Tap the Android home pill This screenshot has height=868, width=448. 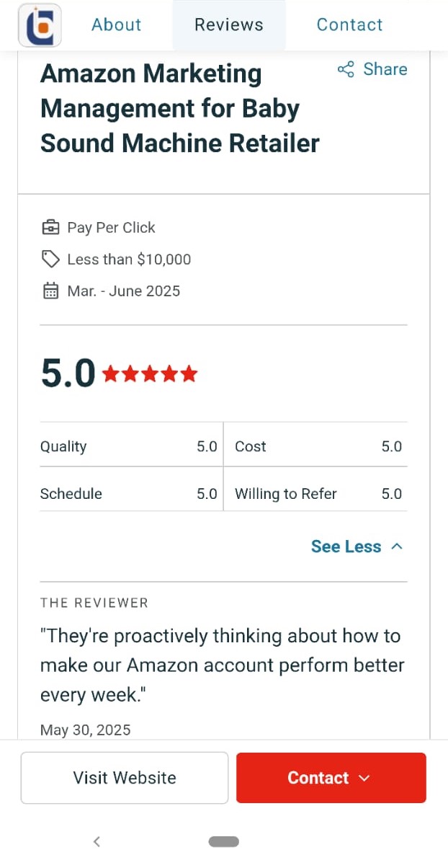coord(224,841)
